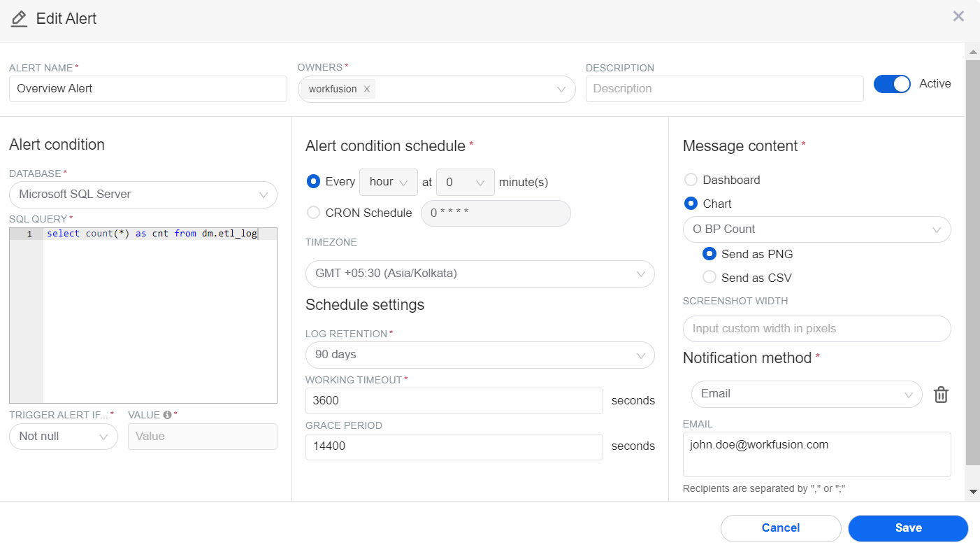Click the Notification method heading
Screen dimensions: 980x552
[x=747, y=358]
